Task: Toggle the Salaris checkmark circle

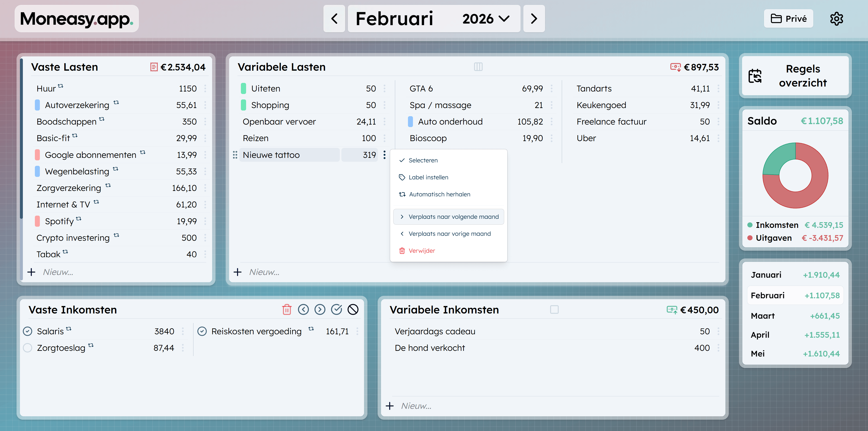Action: [x=28, y=331]
